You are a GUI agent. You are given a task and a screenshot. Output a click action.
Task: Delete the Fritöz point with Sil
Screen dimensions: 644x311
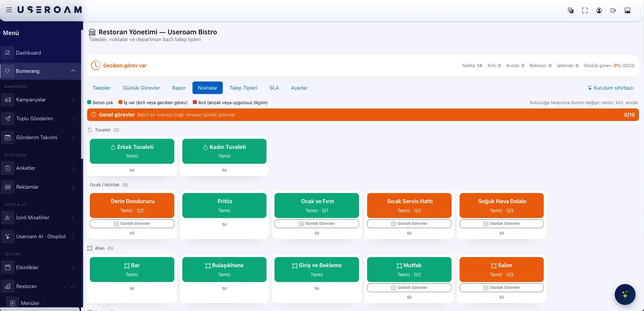tap(225, 224)
